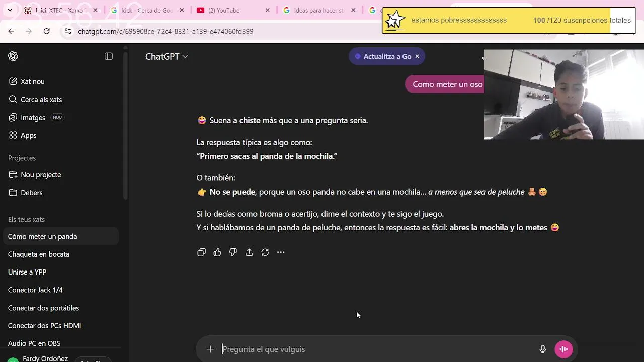Open the browser tab search dropdown
644x362 pixels.
(x=10, y=10)
